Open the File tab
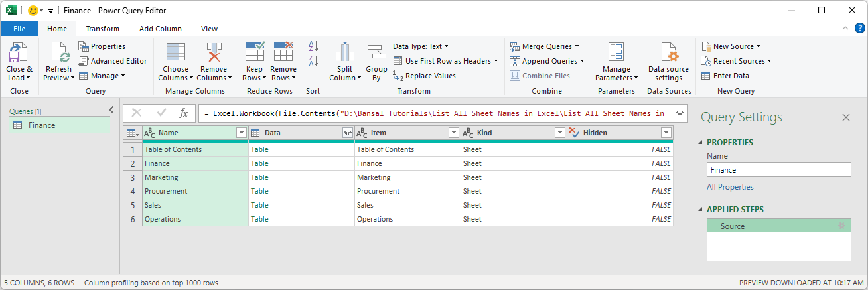The image size is (868, 290). (x=19, y=29)
